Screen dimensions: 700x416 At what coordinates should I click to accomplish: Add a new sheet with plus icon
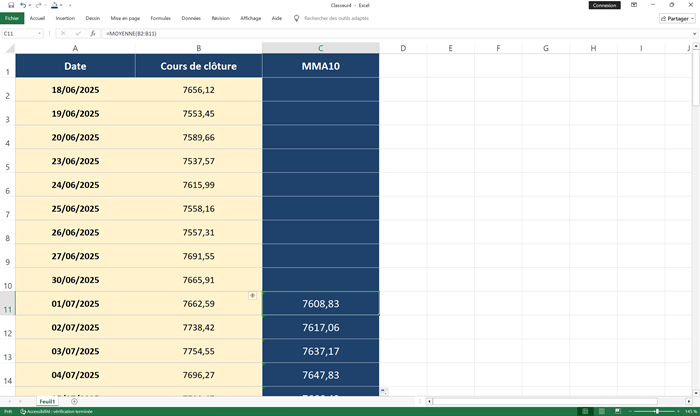click(74, 401)
